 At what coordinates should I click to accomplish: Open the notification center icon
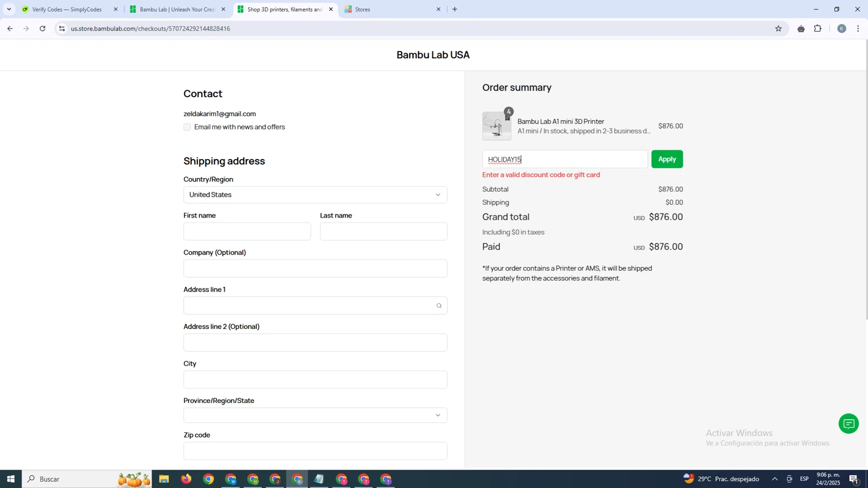[x=854, y=479]
